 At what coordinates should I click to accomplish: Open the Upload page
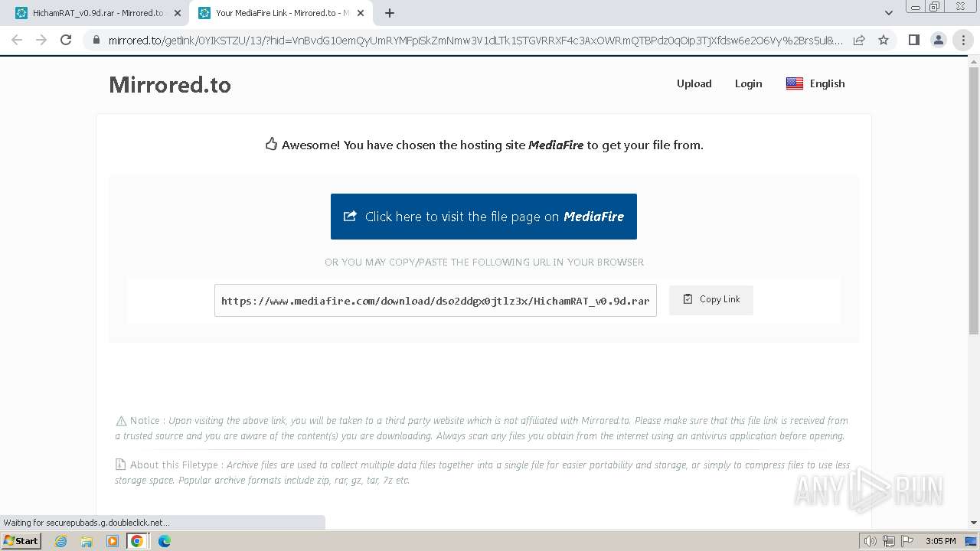click(x=694, y=83)
